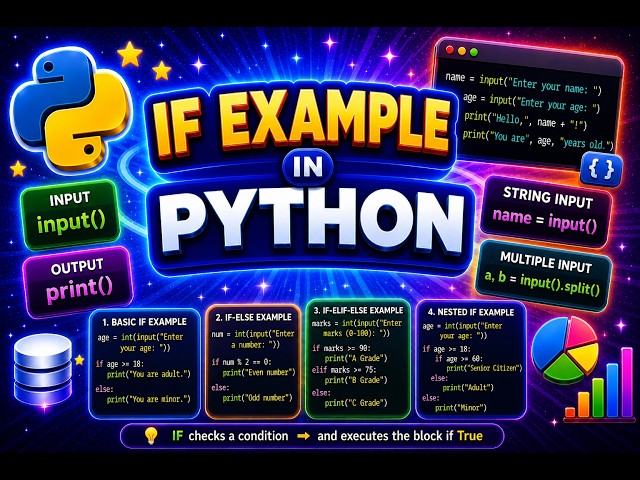The width and height of the screenshot is (640, 480).
Task: Click the "IN" badge in the title
Action: coord(308,167)
